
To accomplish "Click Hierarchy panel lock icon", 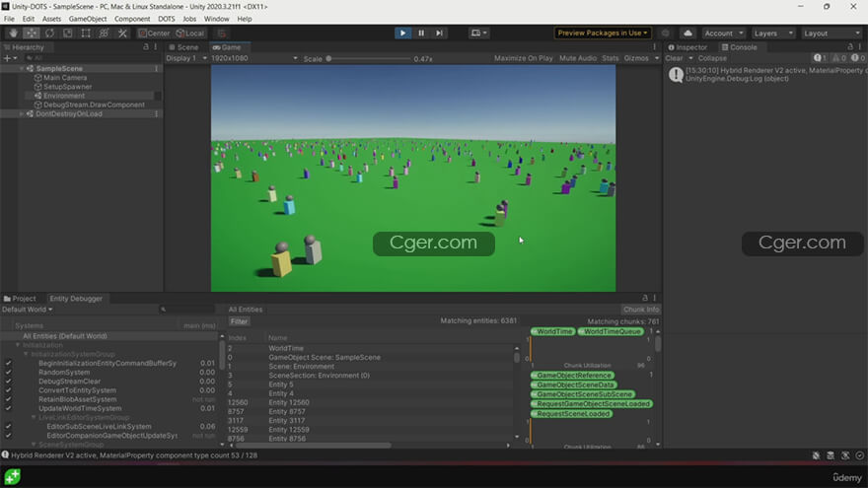I will click(146, 47).
